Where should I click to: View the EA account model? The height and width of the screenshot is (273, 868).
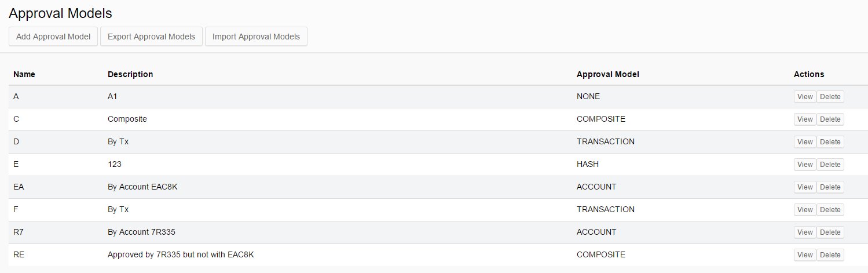tap(805, 187)
